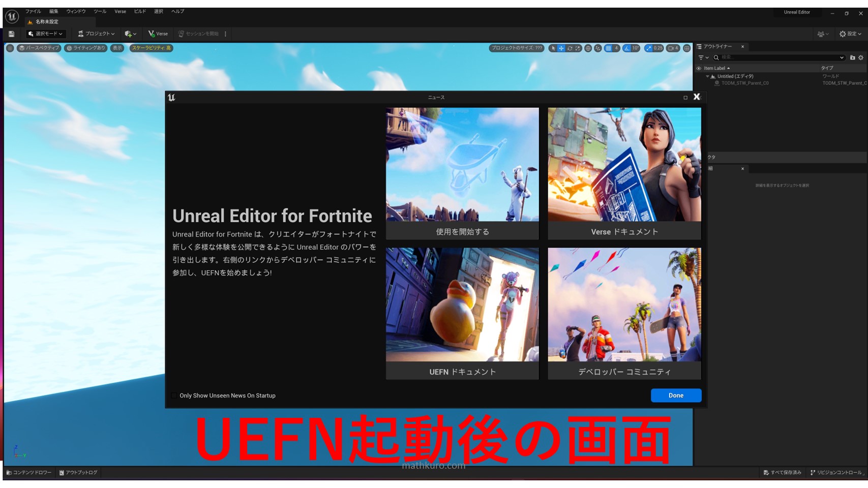868x488 pixels.
Task: Open the Verse menu in menu bar
Action: 120,11
